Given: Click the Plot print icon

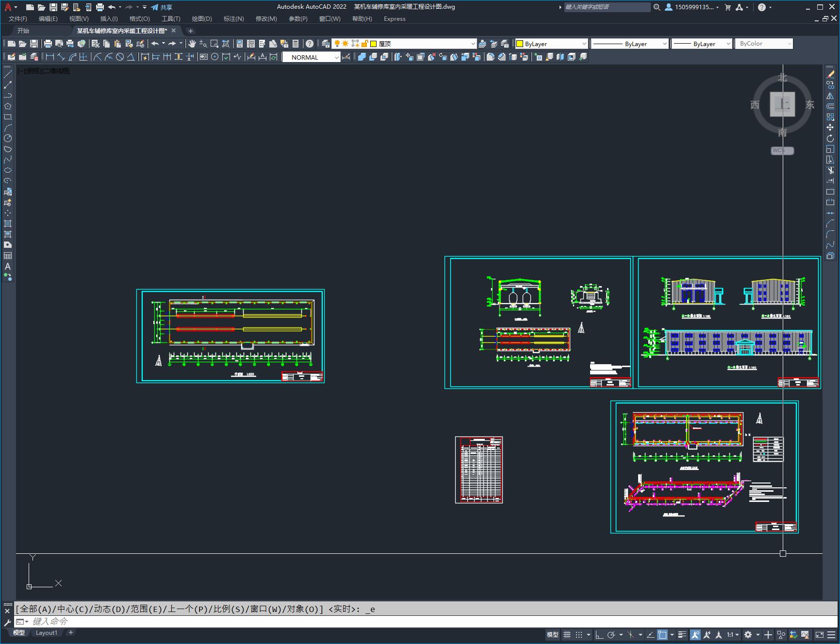Looking at the screenshot, I should click(x=48, y=44).
